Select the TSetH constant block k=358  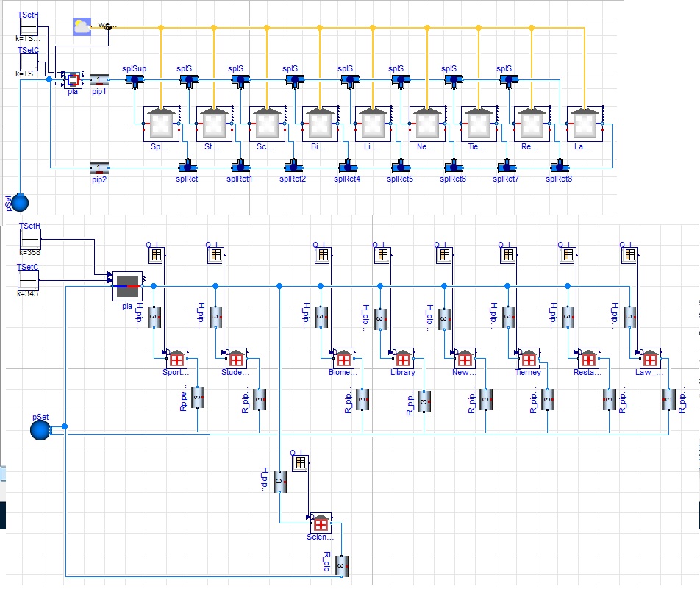[x=30, y=240]
